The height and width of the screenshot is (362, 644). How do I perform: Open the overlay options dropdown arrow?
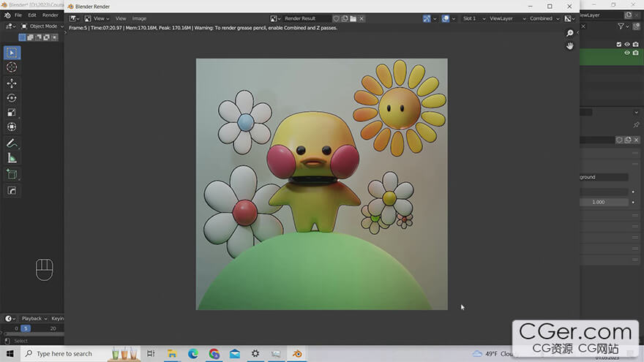(x=454, y=18)
